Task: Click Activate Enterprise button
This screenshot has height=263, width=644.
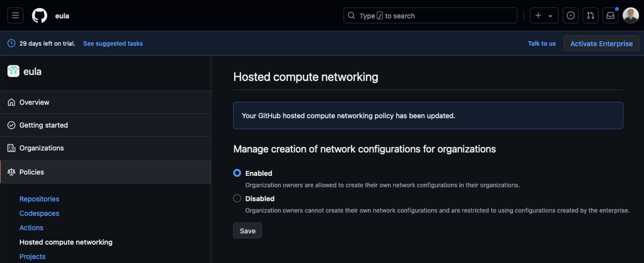Action: click(x=601, y=43)
